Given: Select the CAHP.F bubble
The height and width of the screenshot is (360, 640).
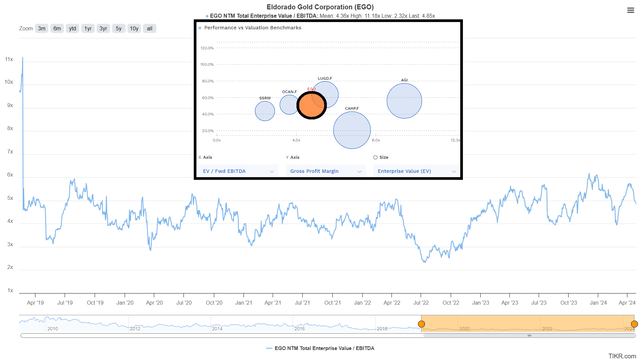Looking at the screenshot, I should click(352, 130).
